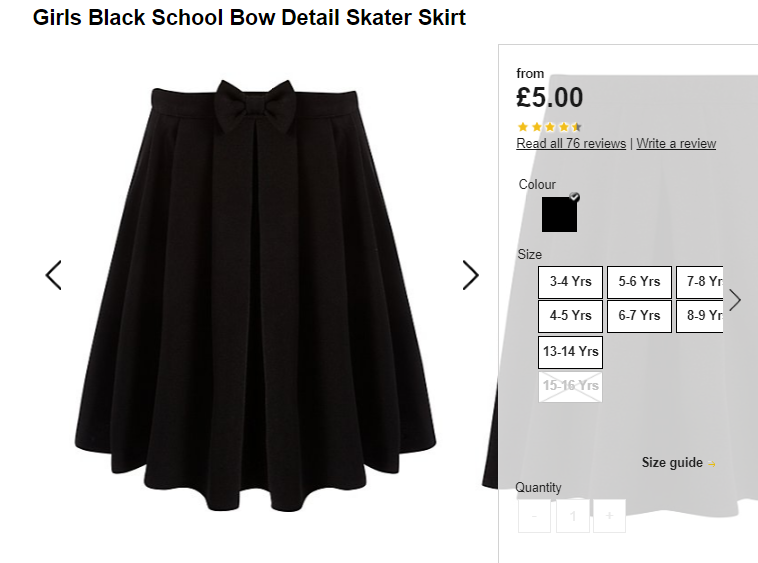
Task: Choose size 3-4 Yrs
Action: (570, 282)
